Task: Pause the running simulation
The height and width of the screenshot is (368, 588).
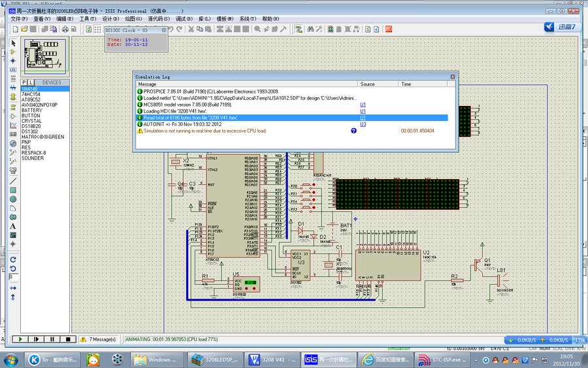Action: [x=51, y=339]
